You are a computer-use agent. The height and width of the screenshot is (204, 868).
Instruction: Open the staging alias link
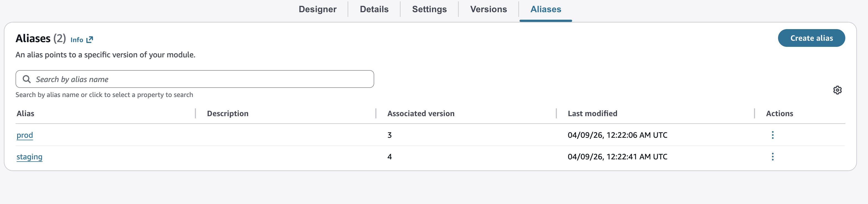(29, 157)
